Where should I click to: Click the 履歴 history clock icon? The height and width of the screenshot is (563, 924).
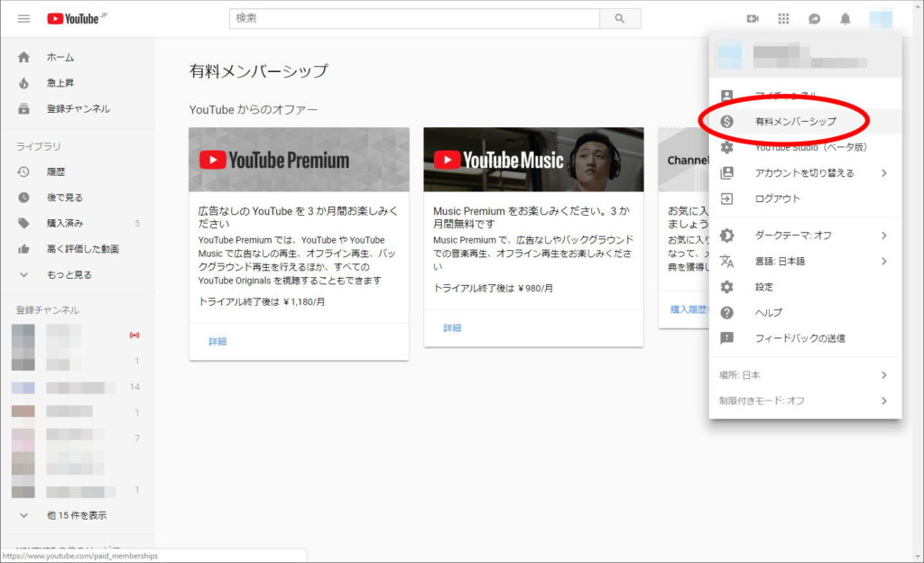(x=23, y=172)
